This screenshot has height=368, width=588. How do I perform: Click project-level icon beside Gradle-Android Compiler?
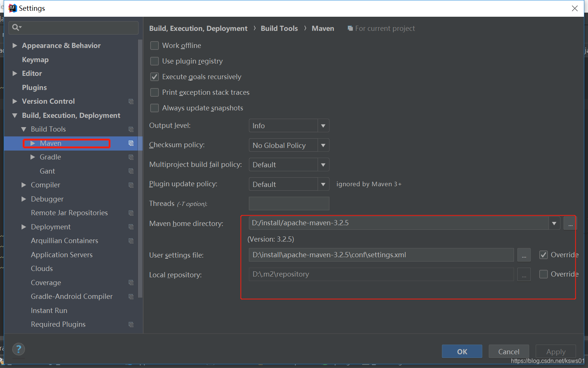[131, 297]
